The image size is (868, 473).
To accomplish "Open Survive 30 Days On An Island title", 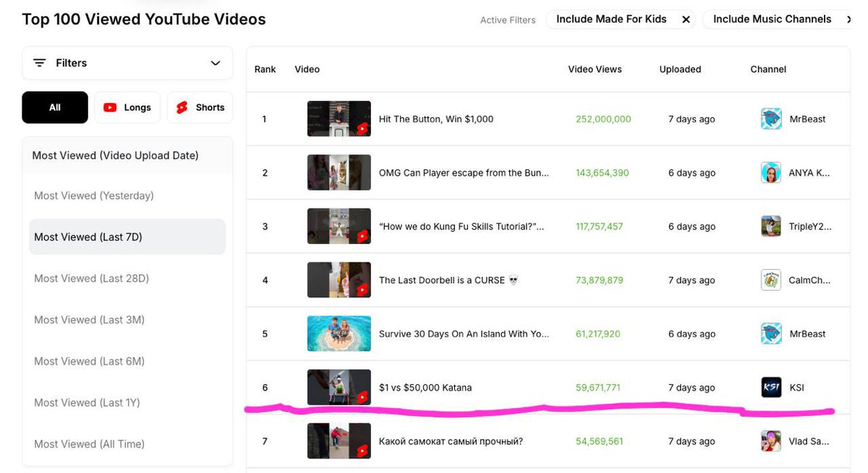I will (x=464, y=334).
